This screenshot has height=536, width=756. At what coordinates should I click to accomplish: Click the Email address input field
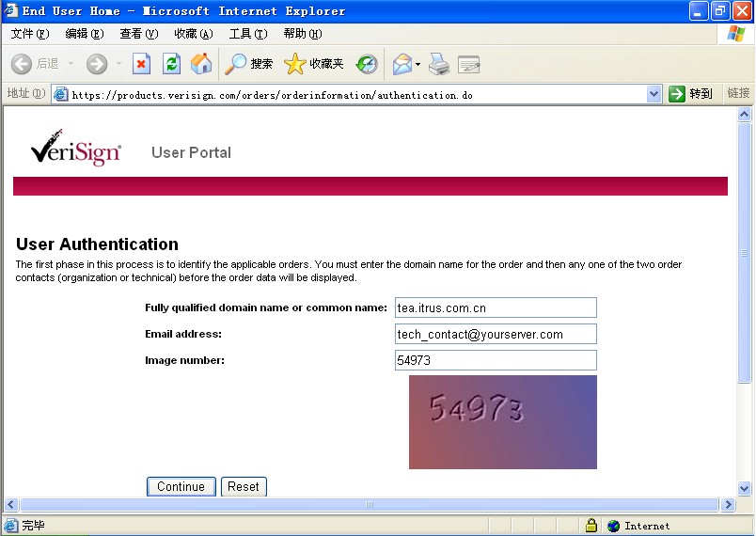tap(496, 334)
